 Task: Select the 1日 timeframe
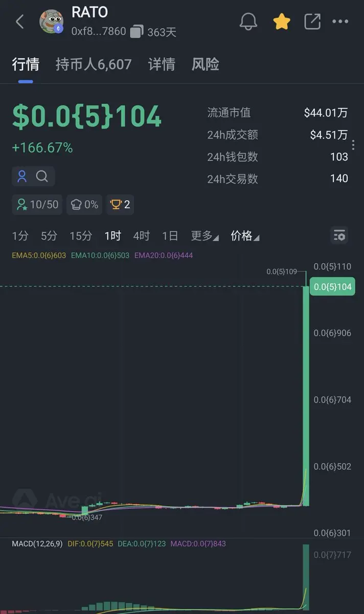170,236
